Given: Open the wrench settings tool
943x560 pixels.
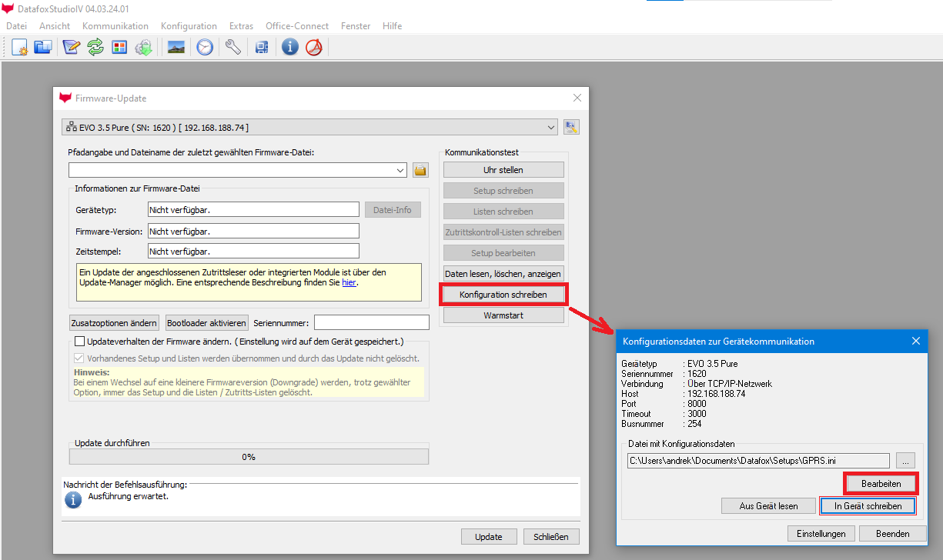Looking at the screenshot, I should click(233, 48).
